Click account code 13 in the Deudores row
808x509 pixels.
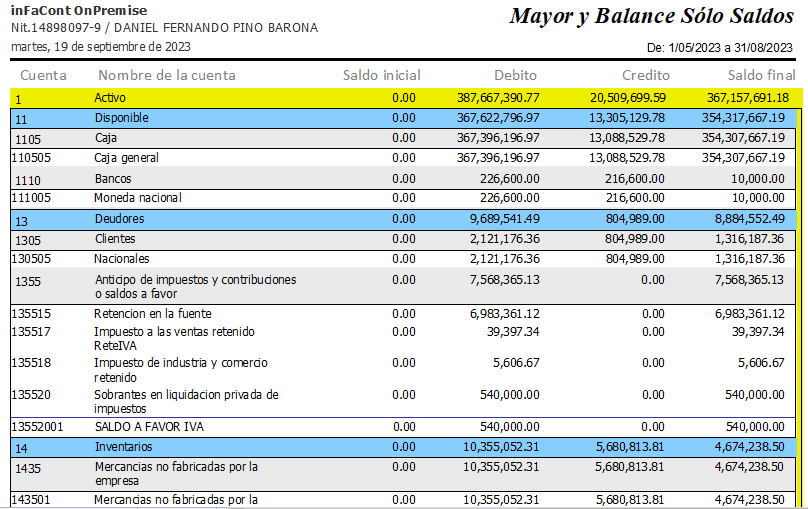[21, 222]
